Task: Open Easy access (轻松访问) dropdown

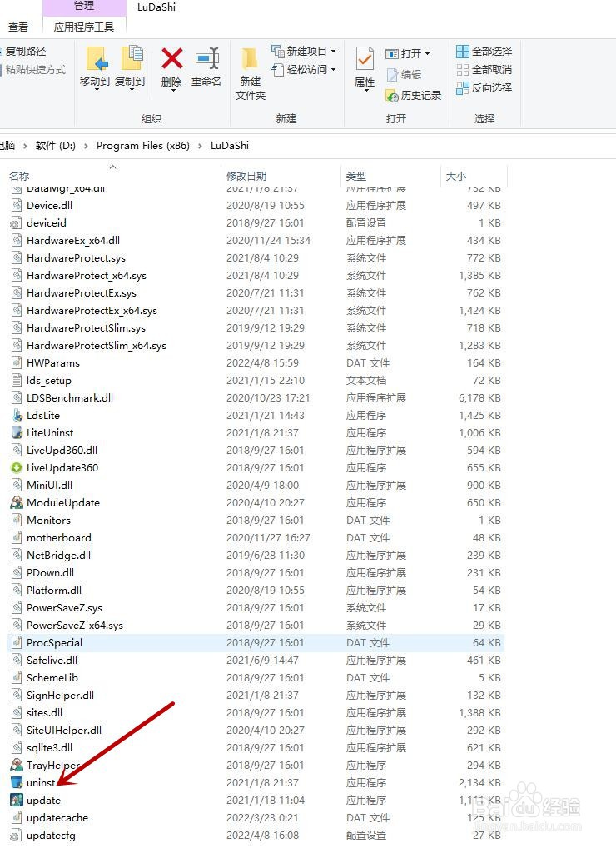Action: [304, 69]
